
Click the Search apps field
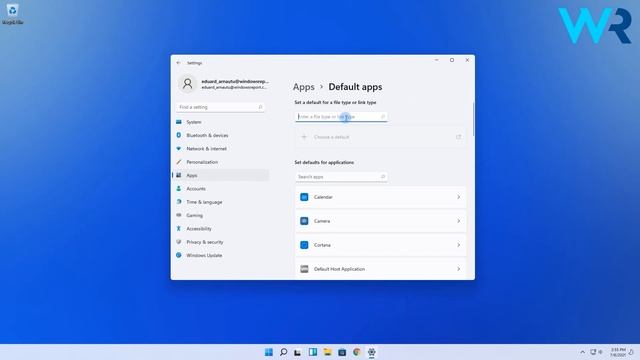(x=341, y=177)
